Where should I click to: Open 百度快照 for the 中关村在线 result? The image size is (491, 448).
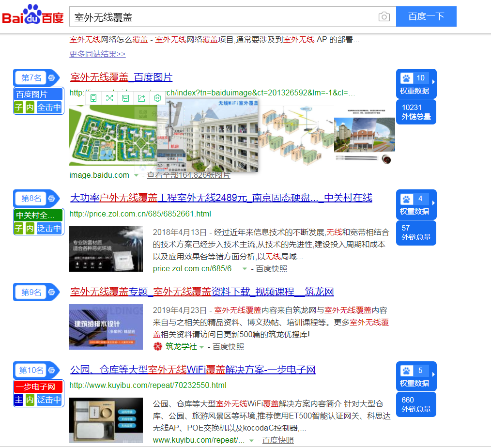pyautogui.click(x=272, y=269)
